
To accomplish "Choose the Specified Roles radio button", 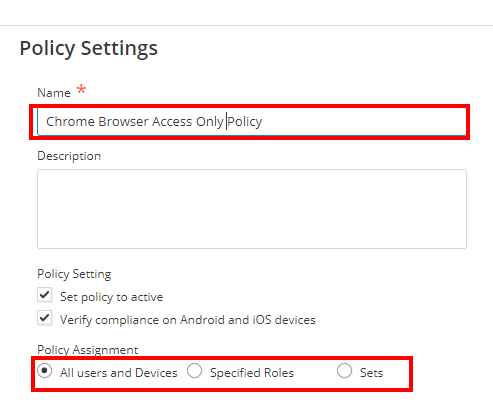I will pos(194,371).
